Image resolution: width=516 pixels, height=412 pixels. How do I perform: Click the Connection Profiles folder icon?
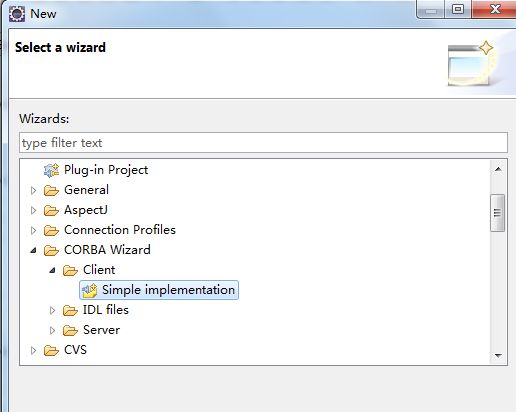coord(51,230)
